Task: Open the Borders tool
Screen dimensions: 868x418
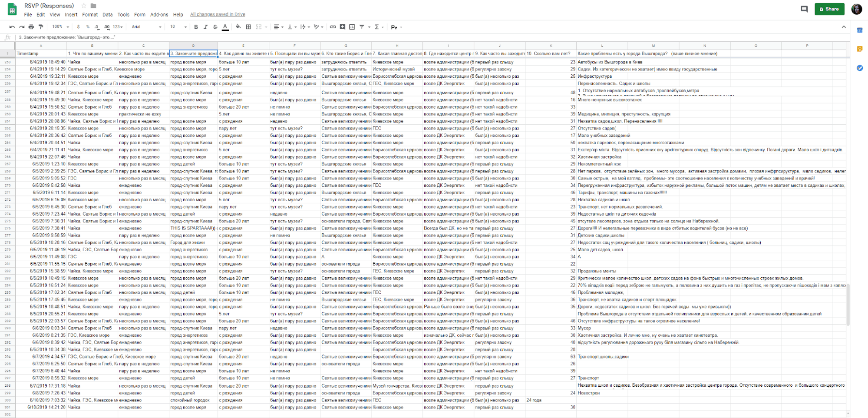Action: point(248,27)
